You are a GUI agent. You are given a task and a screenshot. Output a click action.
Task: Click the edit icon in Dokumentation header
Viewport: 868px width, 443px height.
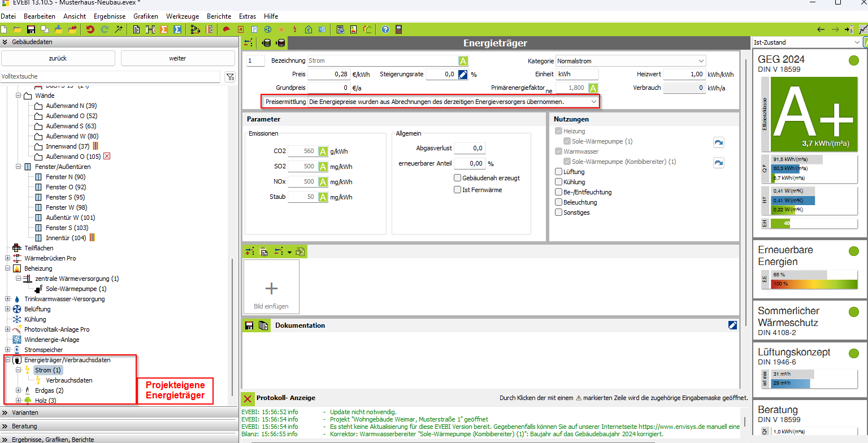[732, 325]
